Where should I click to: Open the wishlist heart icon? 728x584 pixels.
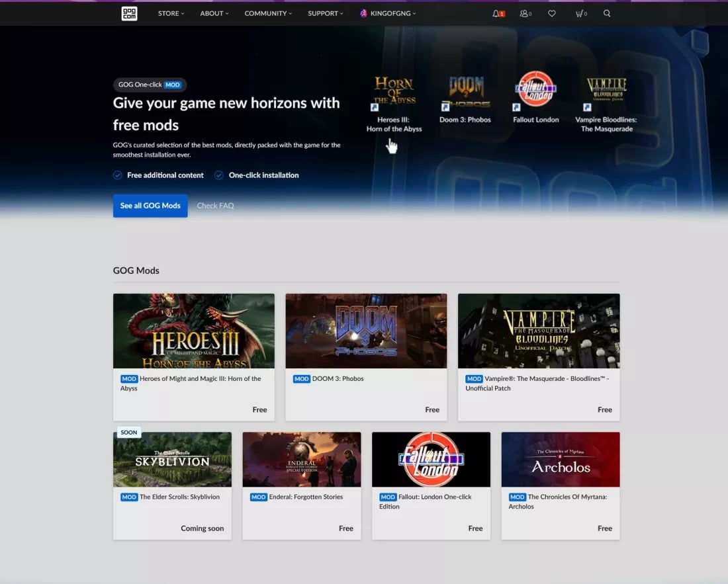pyautogui.click(x=551, y=13)
